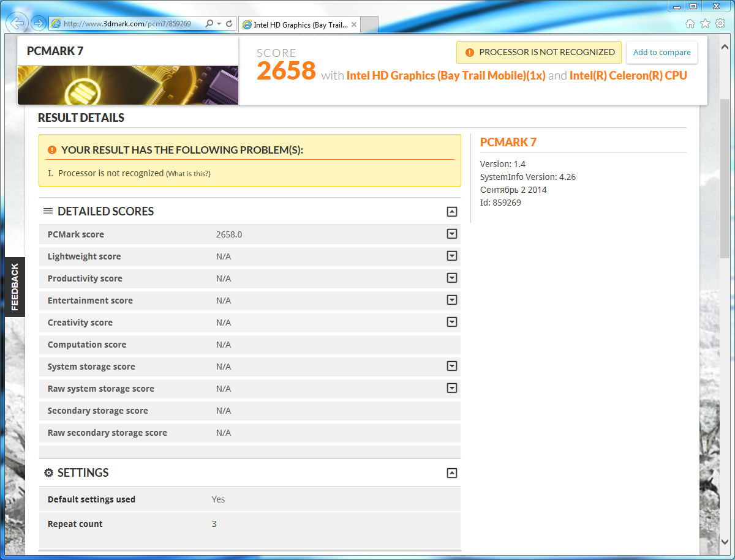
Task: Click the Result Details heading
Action: 81,118
